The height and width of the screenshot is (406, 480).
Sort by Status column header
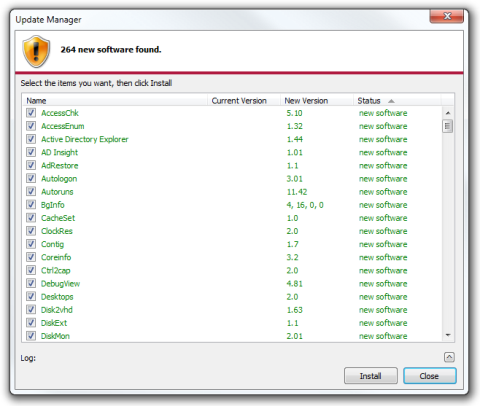tap(397, 100)
